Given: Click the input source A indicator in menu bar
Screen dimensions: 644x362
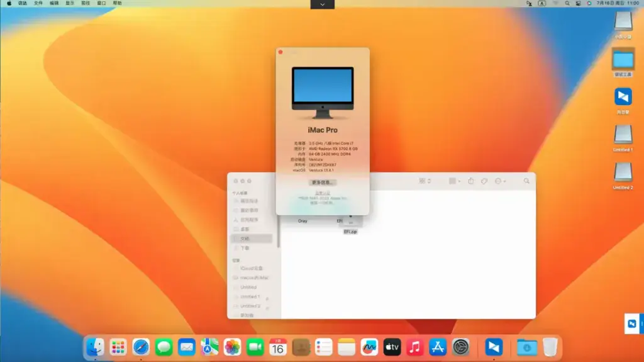Looking at the screenshot, I should point(541,3).
